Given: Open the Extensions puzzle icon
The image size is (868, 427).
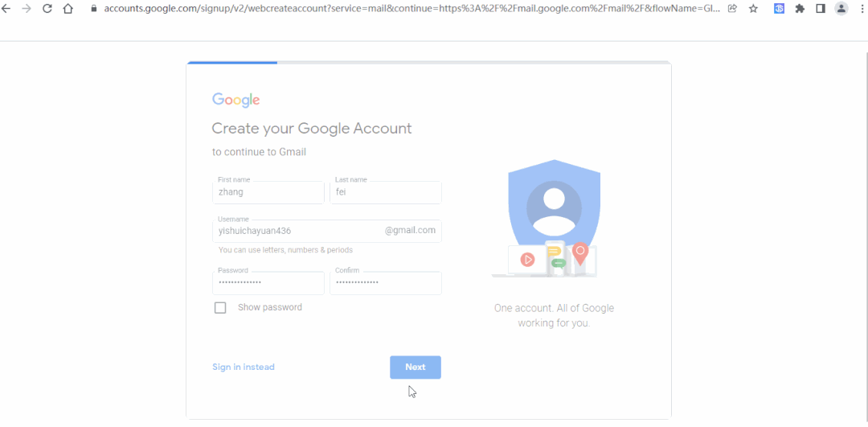Looking at the screenshot, I should [x=800, y=9].
